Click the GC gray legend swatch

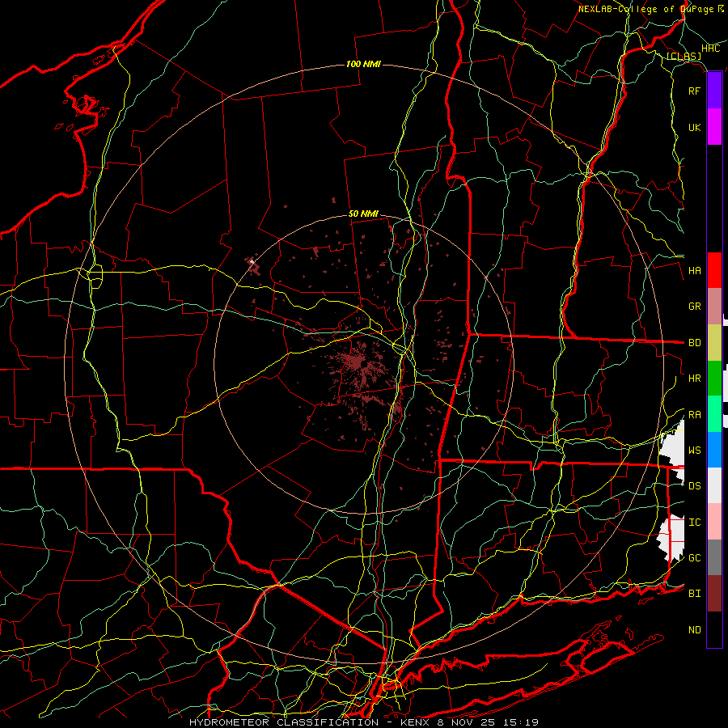click(714, 557)
